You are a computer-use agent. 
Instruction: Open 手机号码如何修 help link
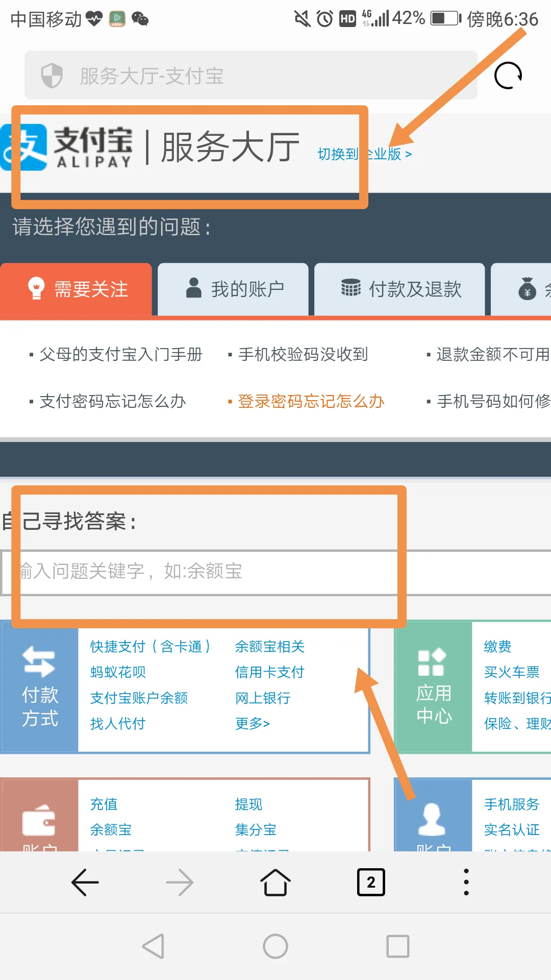coord(493,401)
